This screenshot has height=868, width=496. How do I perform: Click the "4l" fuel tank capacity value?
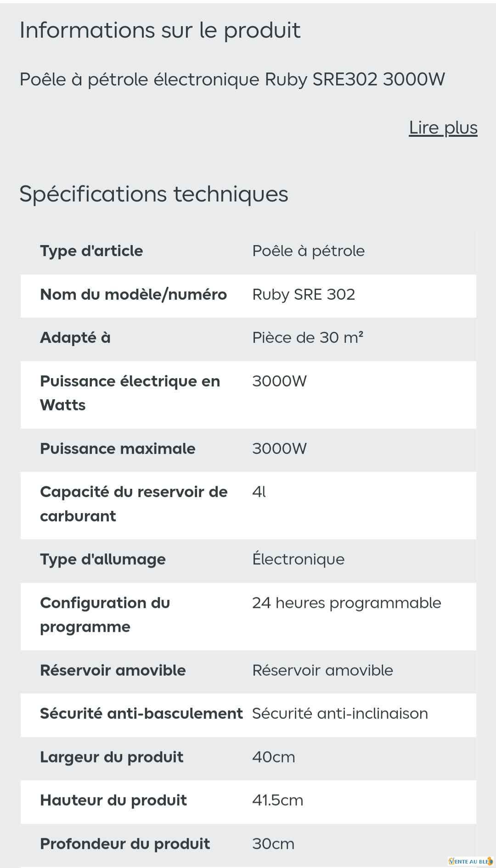click(259, 492)
